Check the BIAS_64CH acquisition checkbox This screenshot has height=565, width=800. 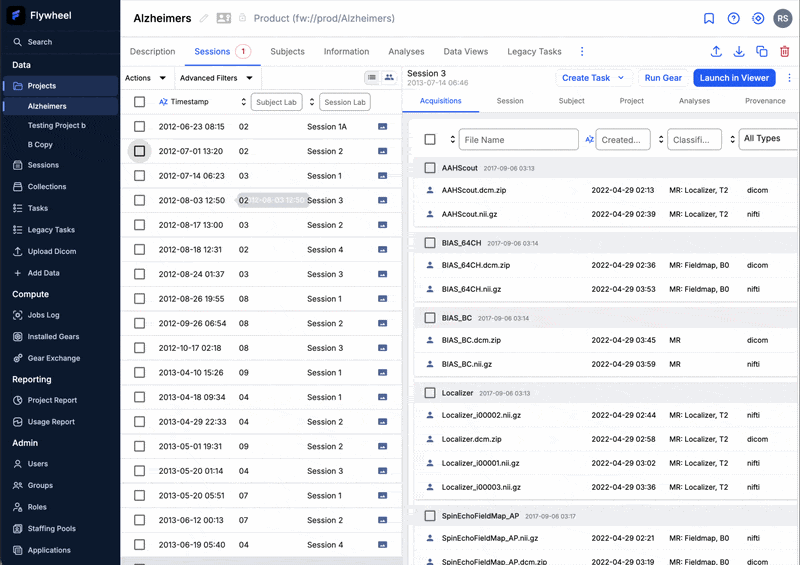pos(430,243)
